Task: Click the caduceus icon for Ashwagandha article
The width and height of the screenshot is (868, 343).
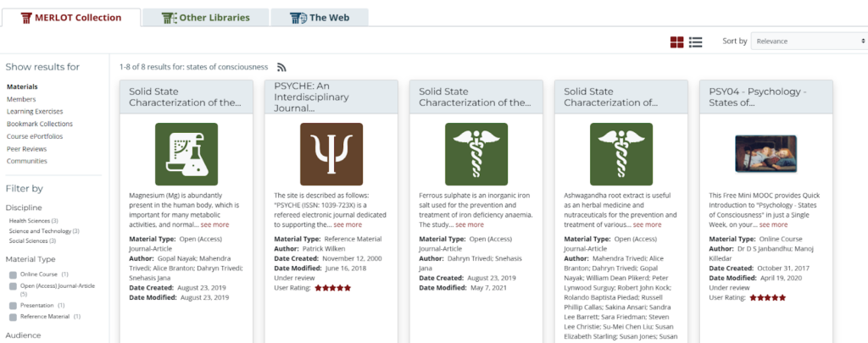Action: 621,154
